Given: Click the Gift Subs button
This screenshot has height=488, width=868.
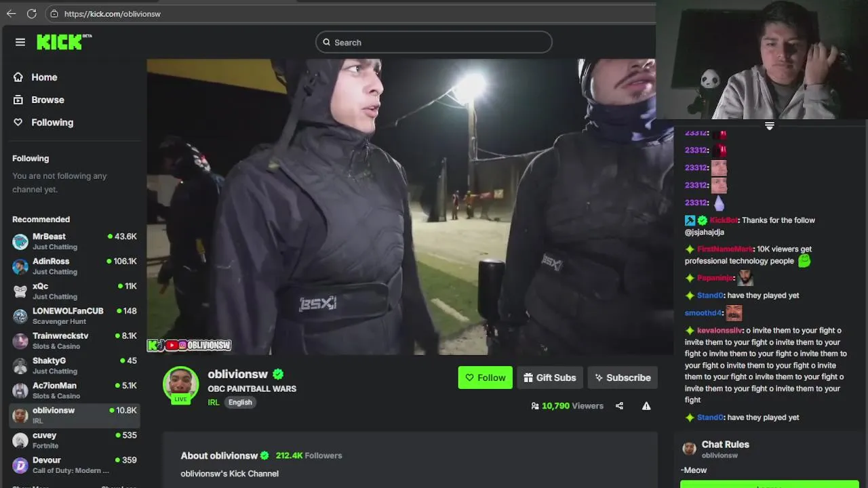Looking at the screenshot, I should (x=550, y=378).
